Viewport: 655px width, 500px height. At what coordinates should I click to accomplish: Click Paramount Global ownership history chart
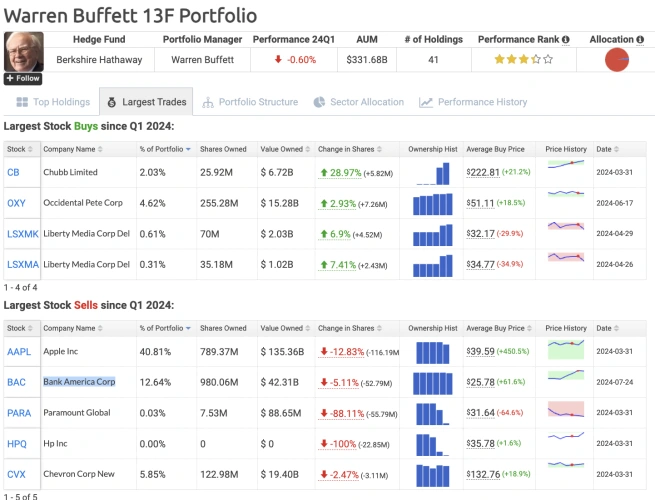point(433,414)
